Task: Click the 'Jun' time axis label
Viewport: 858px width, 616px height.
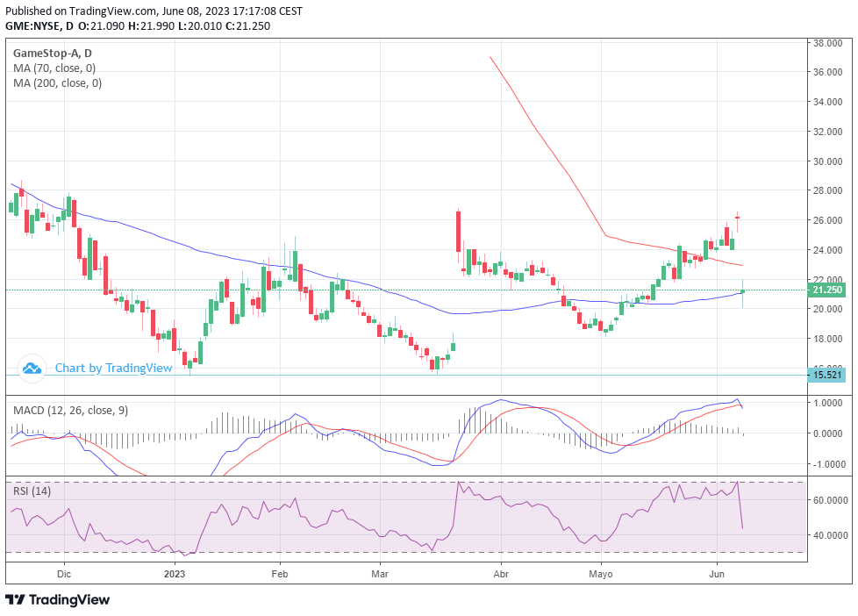Action: 717,574
